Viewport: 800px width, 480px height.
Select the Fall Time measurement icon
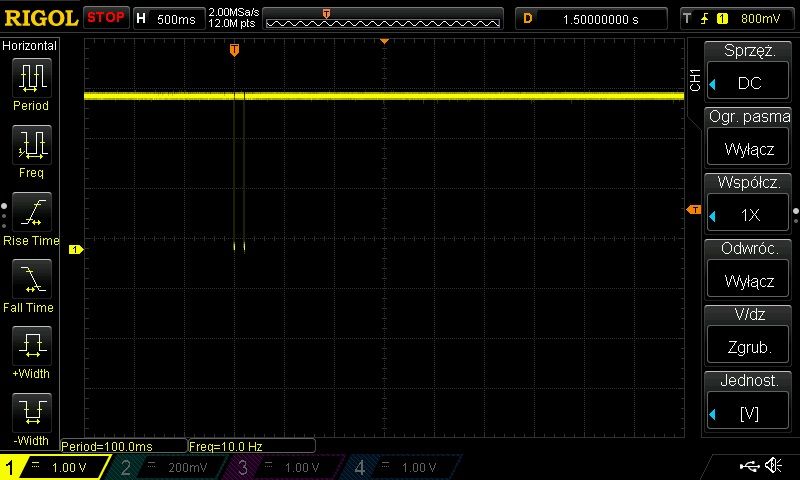click(x=32, y=279)
